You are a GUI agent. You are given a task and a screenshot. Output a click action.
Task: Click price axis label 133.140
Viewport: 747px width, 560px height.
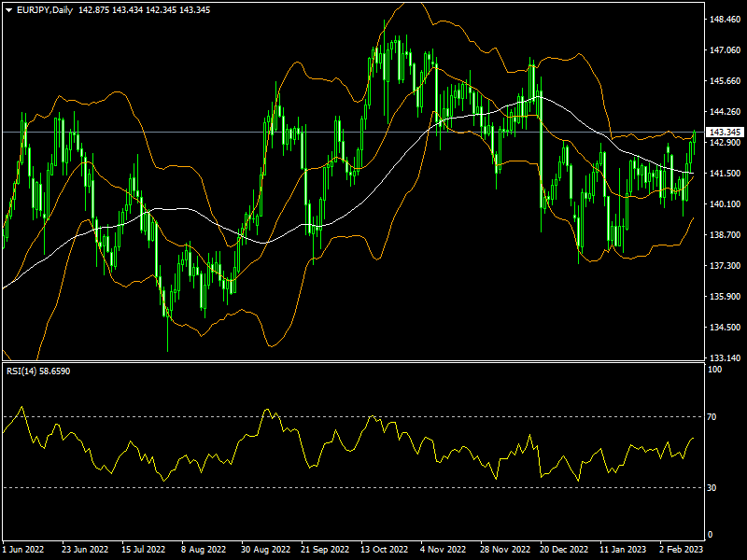coord(726,357)
